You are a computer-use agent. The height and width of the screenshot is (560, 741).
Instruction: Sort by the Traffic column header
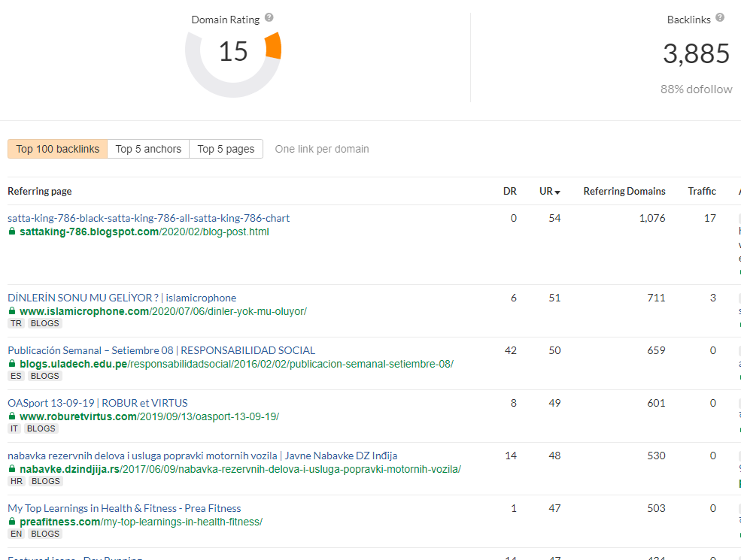(x=702, y=191)
